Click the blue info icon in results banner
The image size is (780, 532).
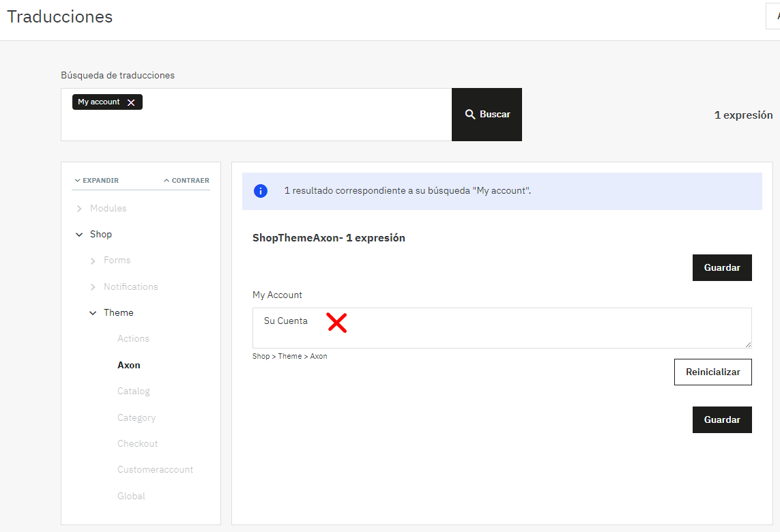click(261, 191)
